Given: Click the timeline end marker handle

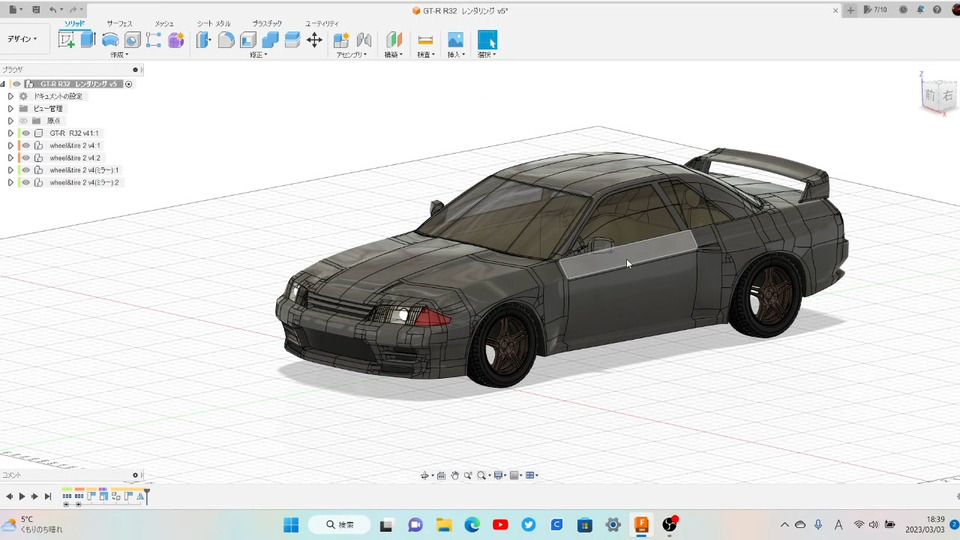Looking at the screenshot, I should click(x=147, y=496).
